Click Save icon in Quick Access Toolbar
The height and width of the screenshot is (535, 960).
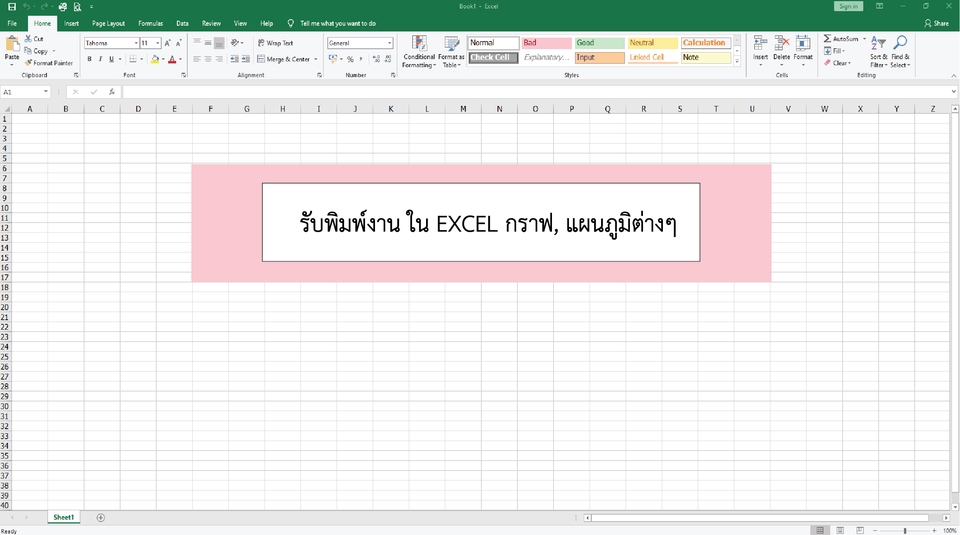[x=12, y=7]
